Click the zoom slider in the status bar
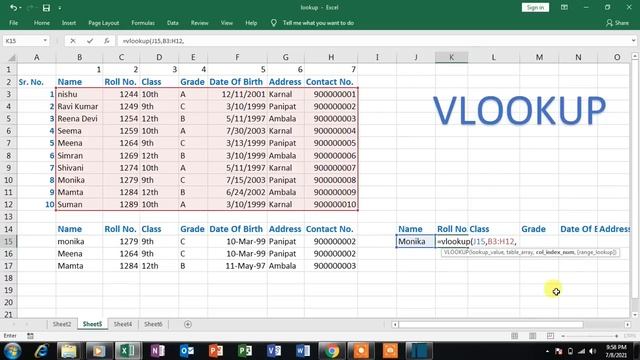Viewport: 640px width, 360px height. click(x=590, y=336)
